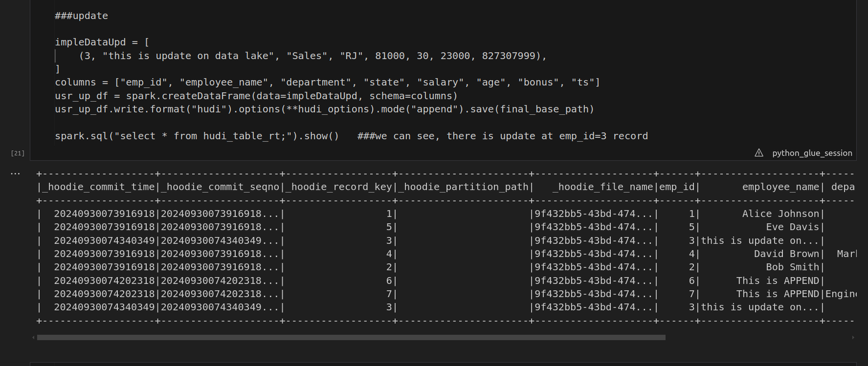Select the python_glue_session language mode label

point(812,153)
